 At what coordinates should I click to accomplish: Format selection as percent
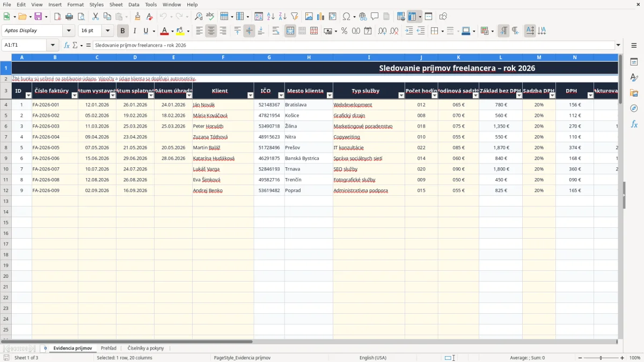coord(344,31)
